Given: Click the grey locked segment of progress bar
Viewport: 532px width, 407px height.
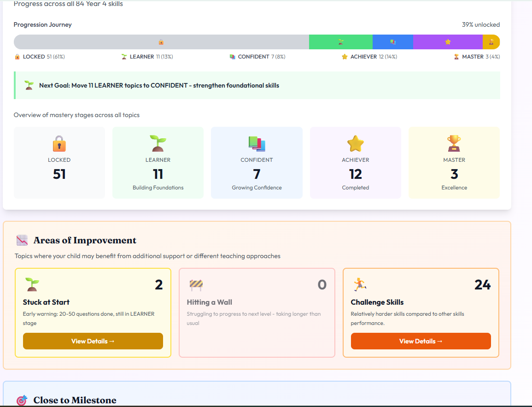Looking at the screenshot, I should pos(161,42).
